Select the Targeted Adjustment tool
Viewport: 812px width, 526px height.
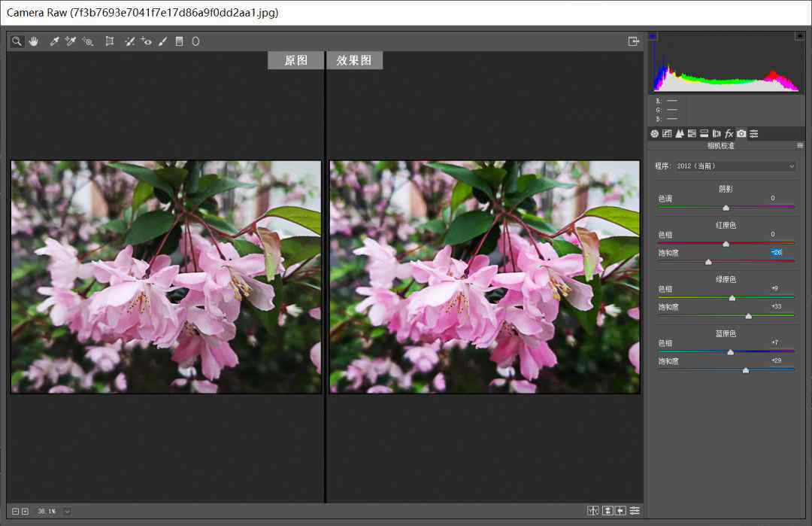(x=88, y=41)
